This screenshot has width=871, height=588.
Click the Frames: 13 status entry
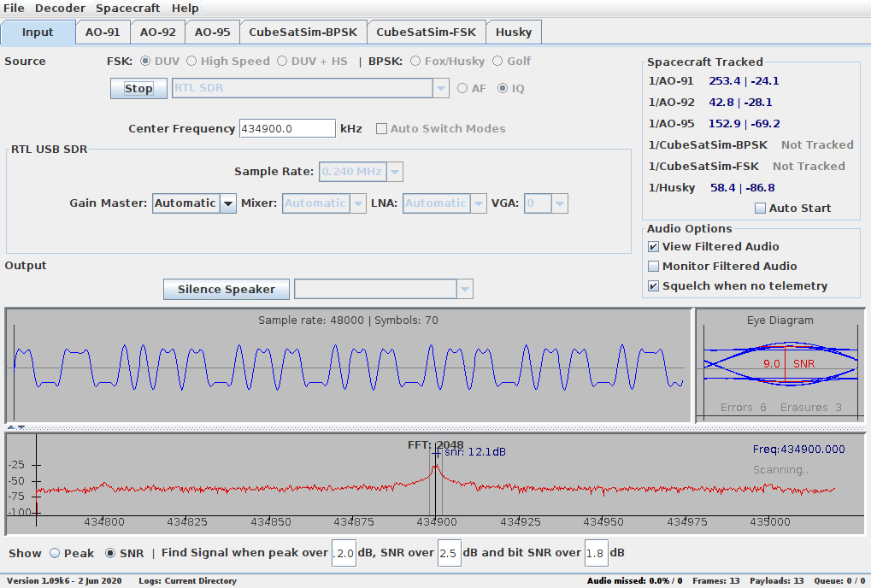tap(716, 581)
